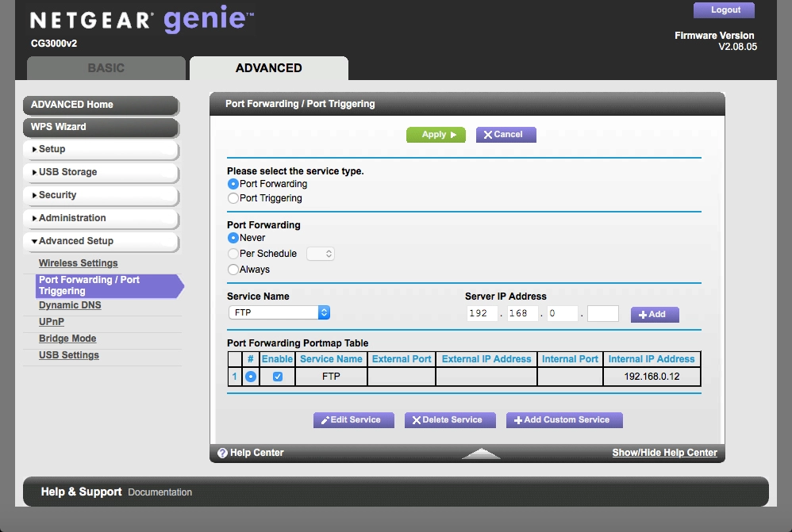Viewport: 792px width, 532px height.
Task: Click the Add button
Action: (655, 315)
